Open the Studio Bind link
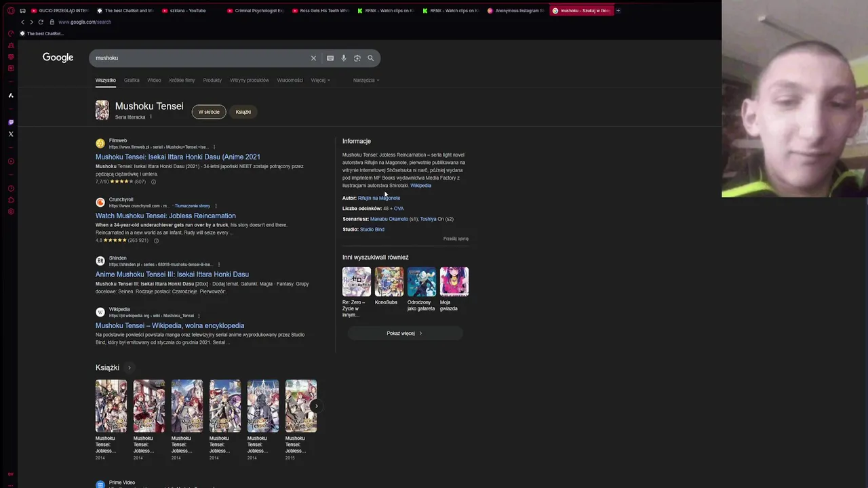Screen dimensions: 868x488 (x=372, y=229)
